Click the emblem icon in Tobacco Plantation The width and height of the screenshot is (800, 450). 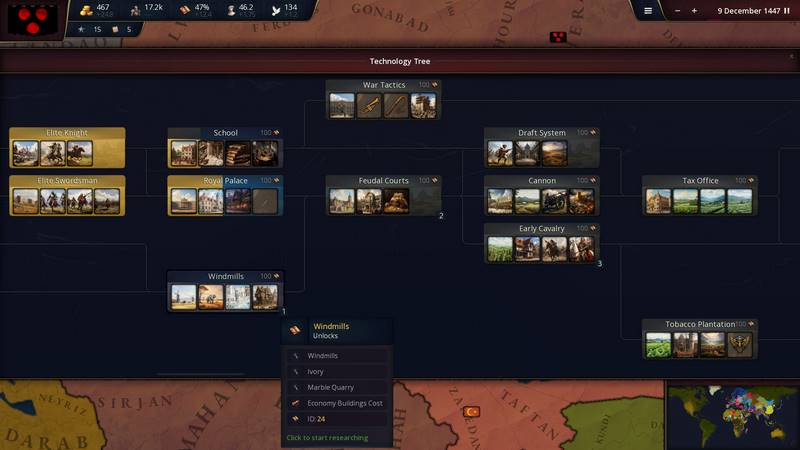coord(739,345)
